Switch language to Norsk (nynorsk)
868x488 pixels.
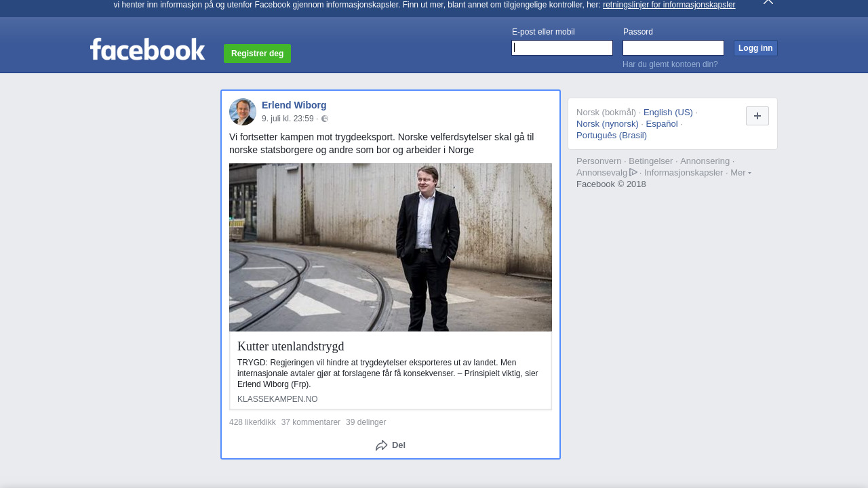tap(608, 124)
